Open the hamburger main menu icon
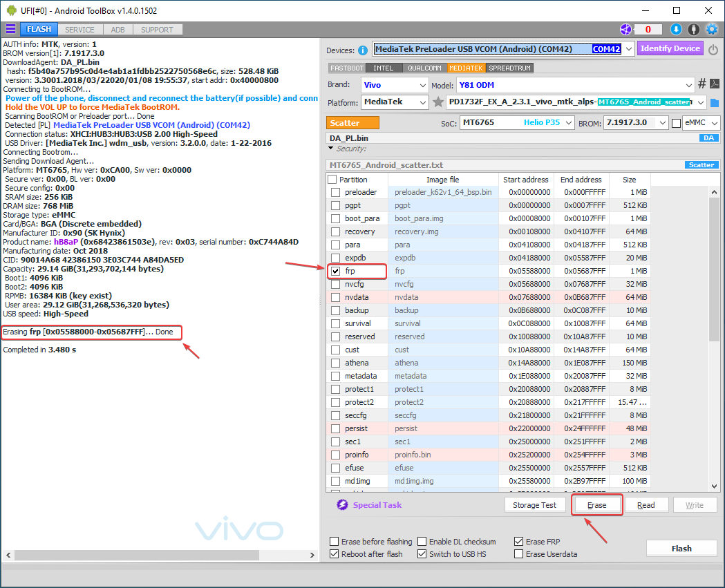Image resolution: width=725 pixels, height=588 pixels. pyautogui.click(x=10, y=29)
